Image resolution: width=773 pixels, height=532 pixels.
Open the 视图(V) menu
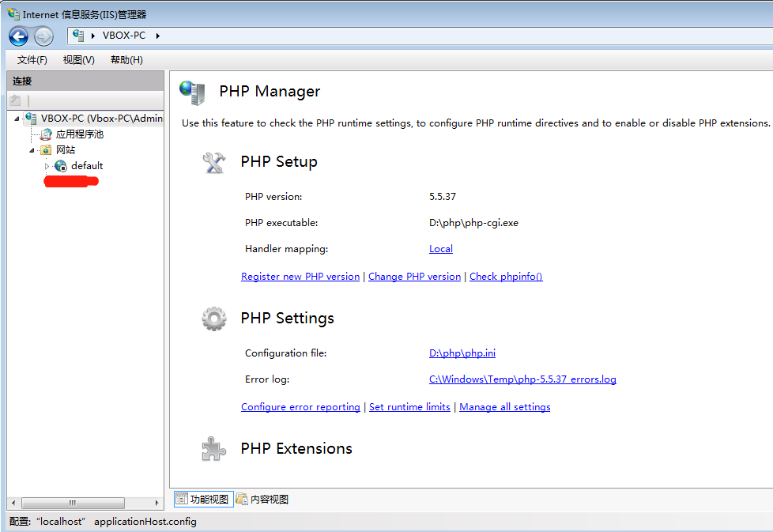pos(79,59)
